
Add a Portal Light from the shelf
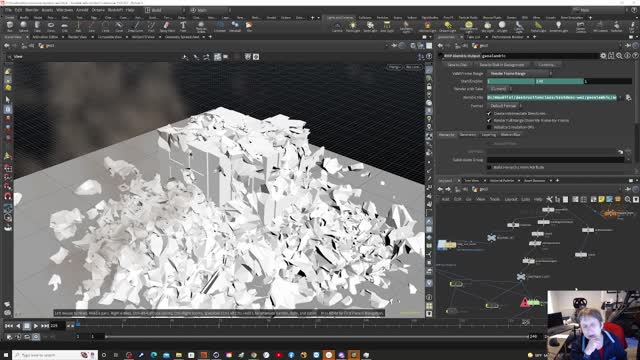click(538, 27)
